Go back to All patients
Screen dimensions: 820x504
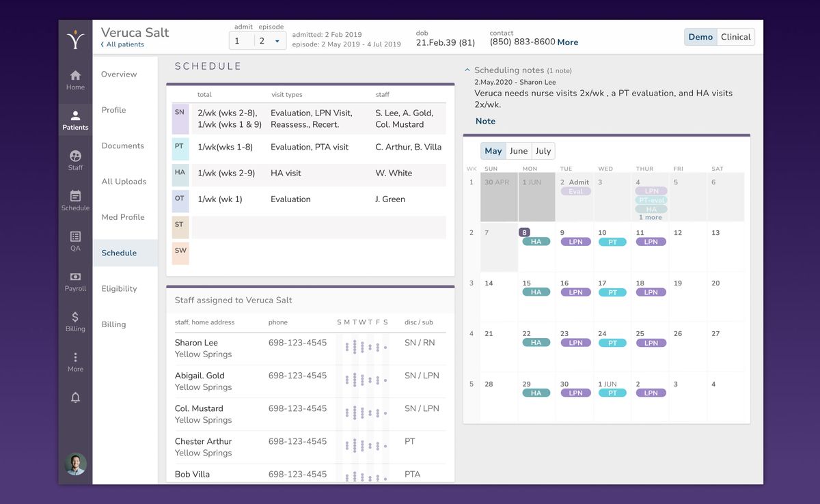pos(123,44)
